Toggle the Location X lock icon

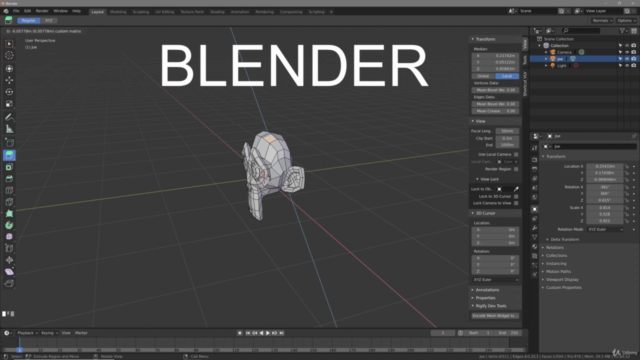[x=627, y=167]
